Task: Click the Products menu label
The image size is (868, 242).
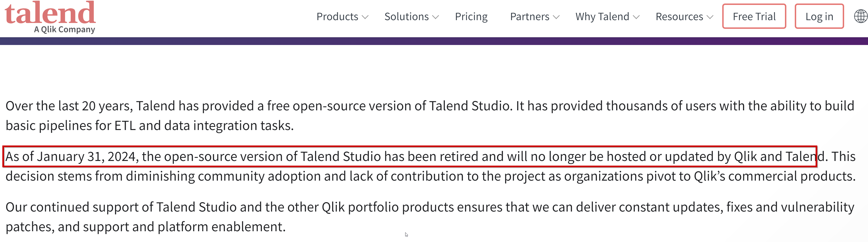Action: pos(337,17)
